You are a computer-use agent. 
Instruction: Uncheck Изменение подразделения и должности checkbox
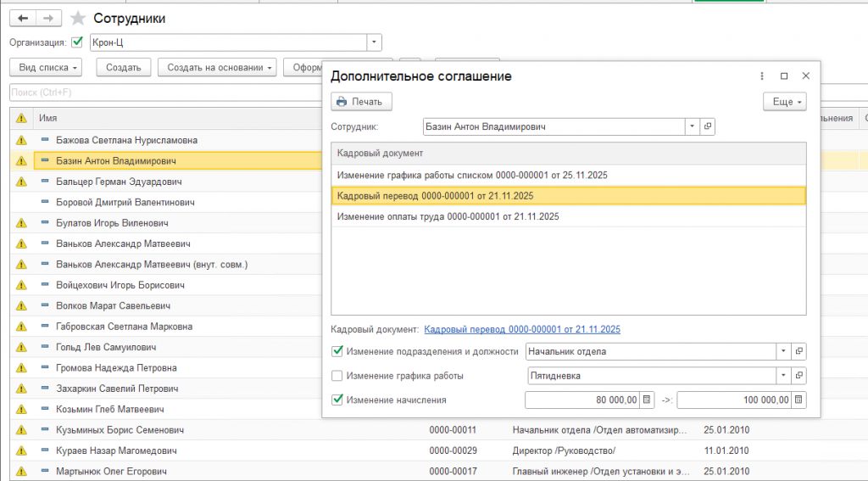(x=337, y=351)
